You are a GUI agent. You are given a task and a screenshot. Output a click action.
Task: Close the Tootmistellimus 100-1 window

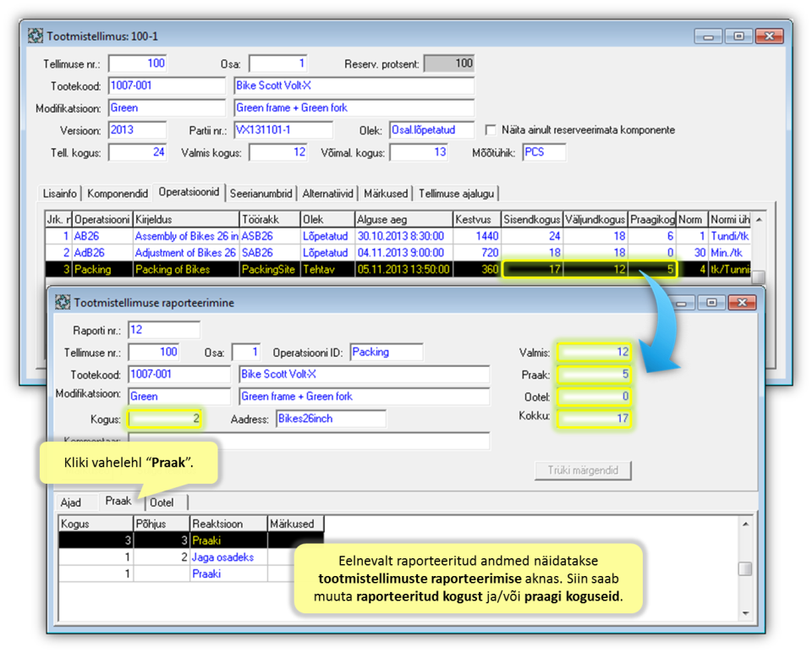pos(768,36)
